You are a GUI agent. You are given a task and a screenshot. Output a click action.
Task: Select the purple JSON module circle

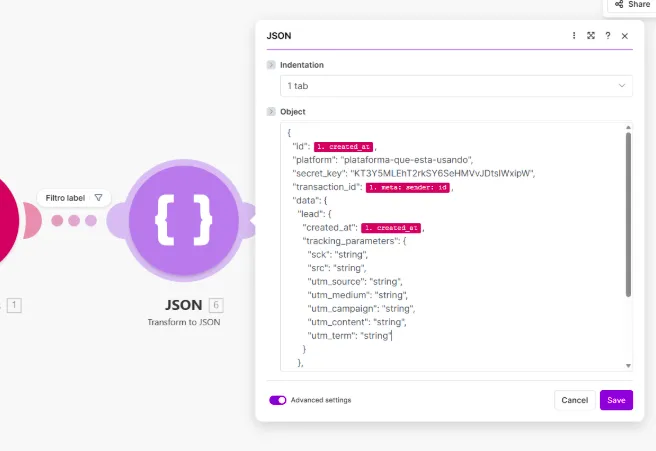tap(184, 220)
